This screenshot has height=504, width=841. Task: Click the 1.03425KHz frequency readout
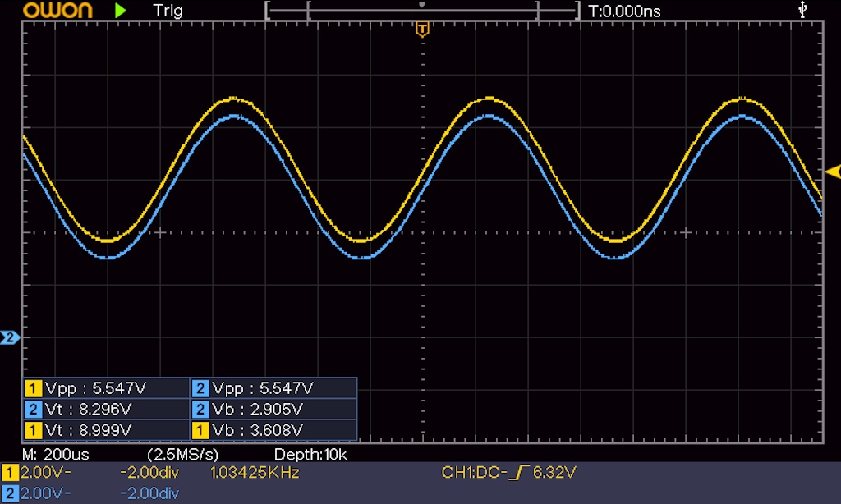255,473
